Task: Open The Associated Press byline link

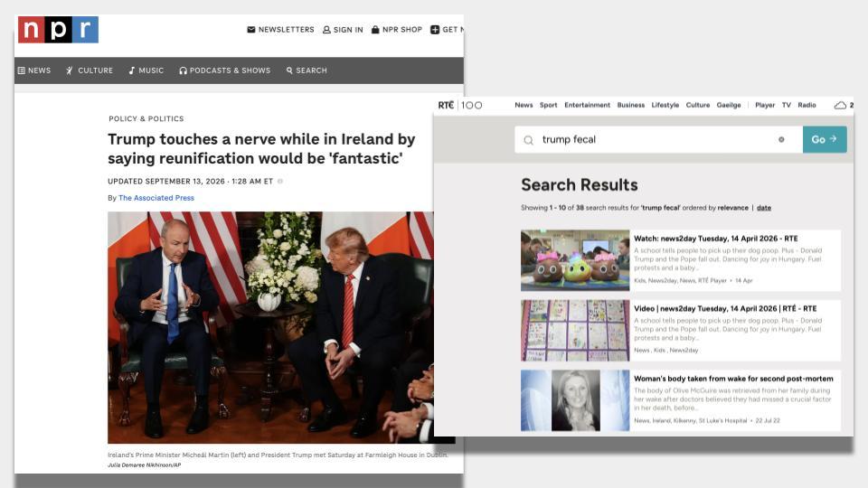Action: point(156,198)
